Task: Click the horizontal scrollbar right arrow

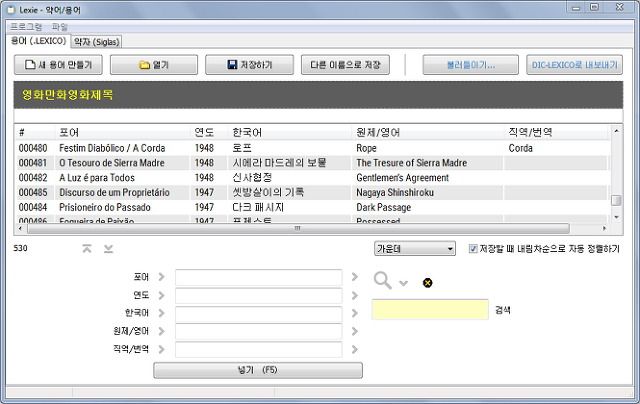Action: pos(604,228)
